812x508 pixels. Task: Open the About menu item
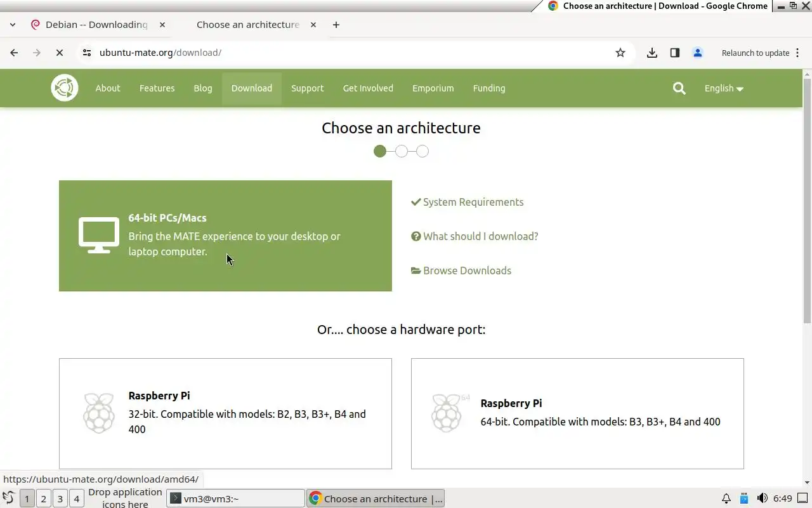[108, 88]
